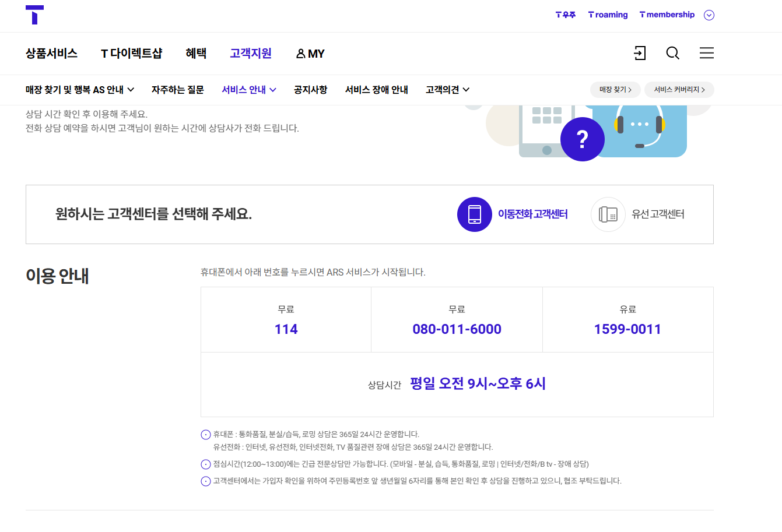Open the hamburger menu icon
The image size is (782, 532).
click(707, 53)
